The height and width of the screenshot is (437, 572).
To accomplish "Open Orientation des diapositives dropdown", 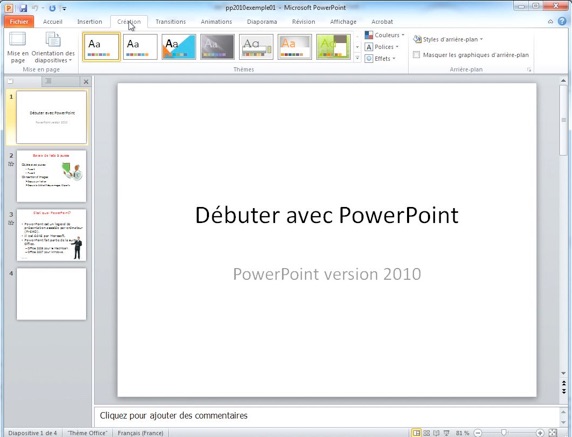I will pyautogui.click(x=53, y=47).
